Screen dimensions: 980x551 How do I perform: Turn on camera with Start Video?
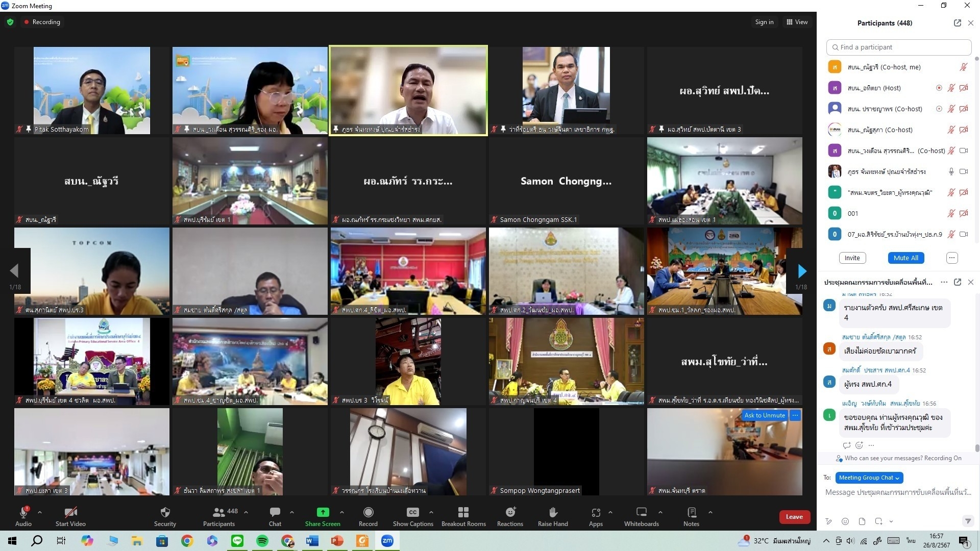70,512
